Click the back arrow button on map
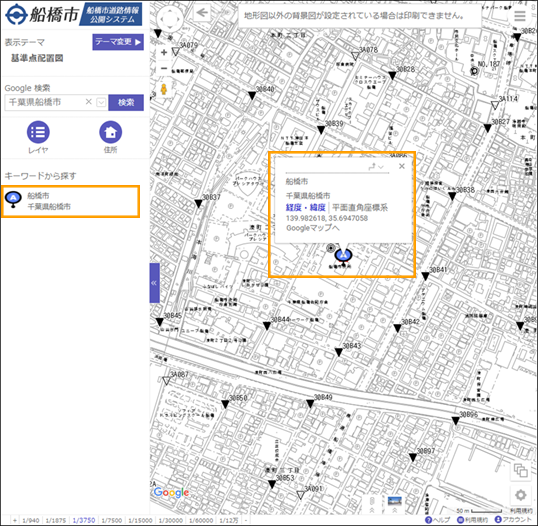The height and width of the screenshot is (526, 538). pos(202,13)
